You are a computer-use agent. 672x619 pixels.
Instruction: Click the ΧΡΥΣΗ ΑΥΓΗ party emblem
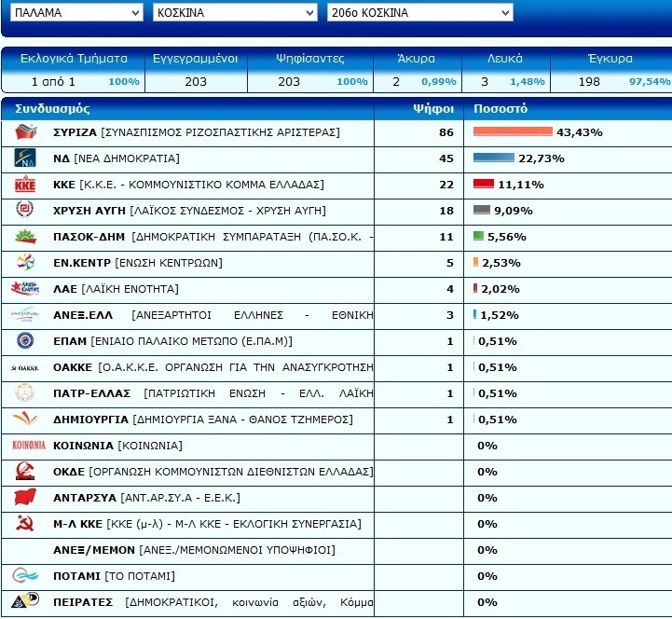point(25,210)
